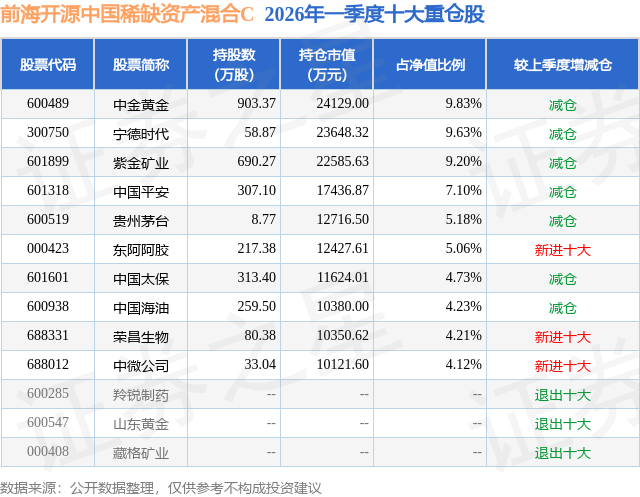Screen dimensions: 640x497
Task: Click stock name 中国海油
Action: coord(141,308)
